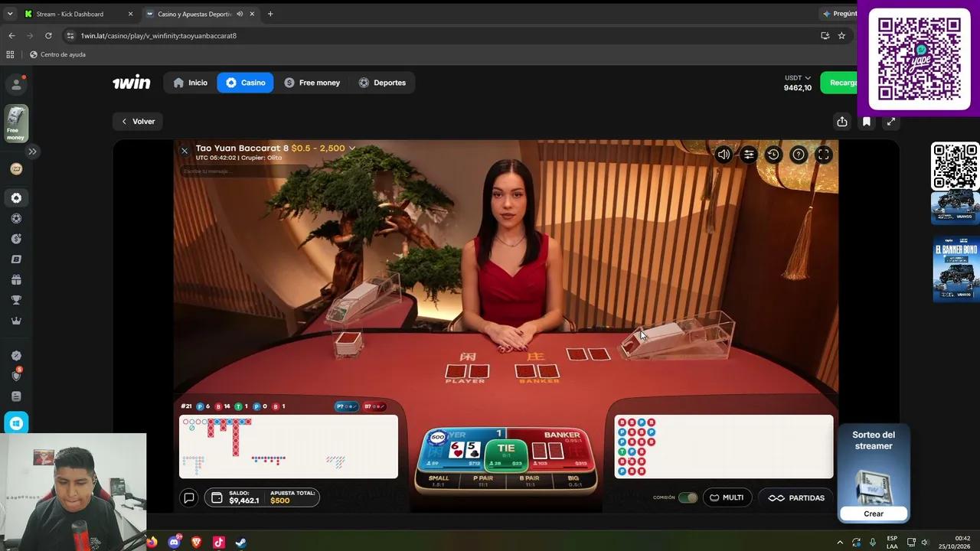Open the crown icon in the sidebar

click(16, 321)
